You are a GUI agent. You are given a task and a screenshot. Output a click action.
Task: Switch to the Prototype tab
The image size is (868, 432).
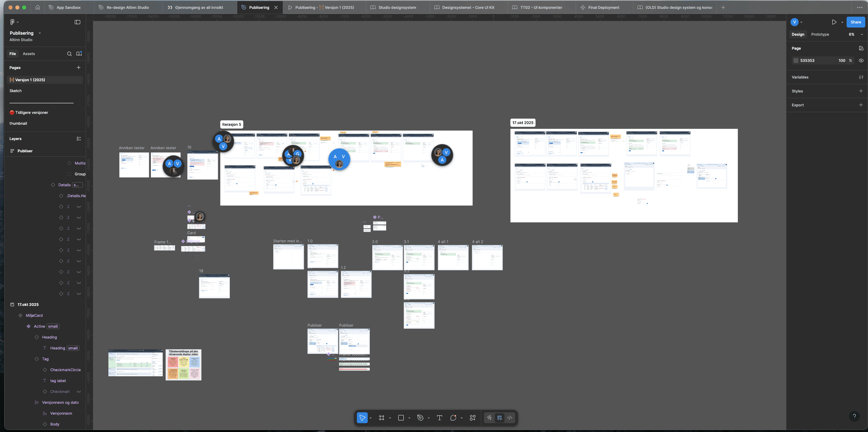[x=820, y=34]
